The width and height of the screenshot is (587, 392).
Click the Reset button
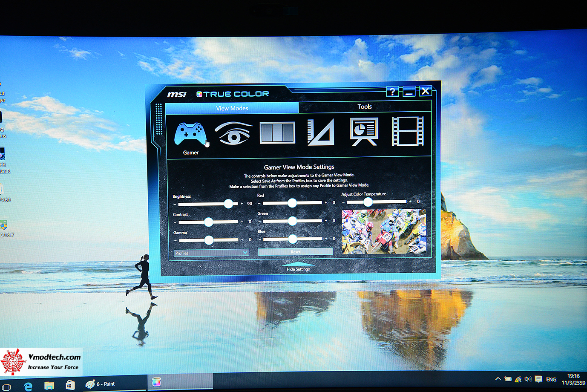pyautogui.click(x=296, y=252)
